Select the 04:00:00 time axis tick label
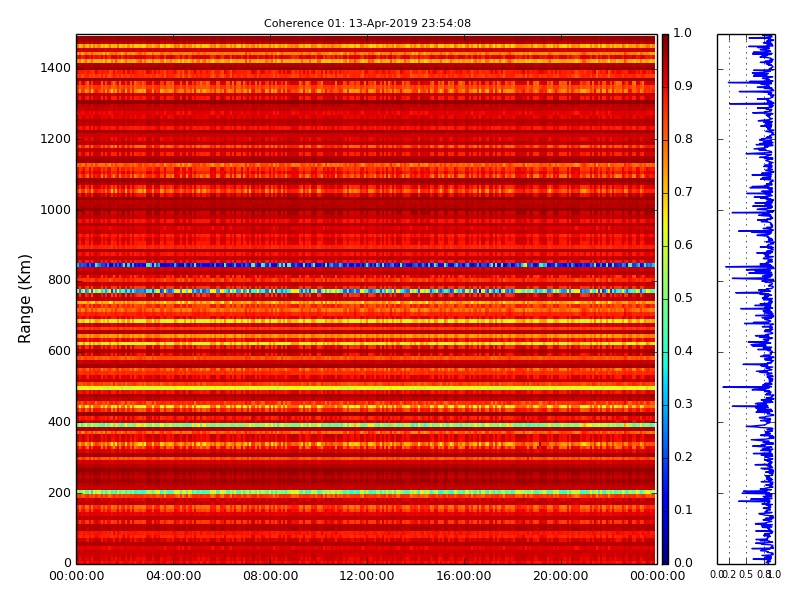The width and height of the screenshot is (800, 600). tap(173, 576)
